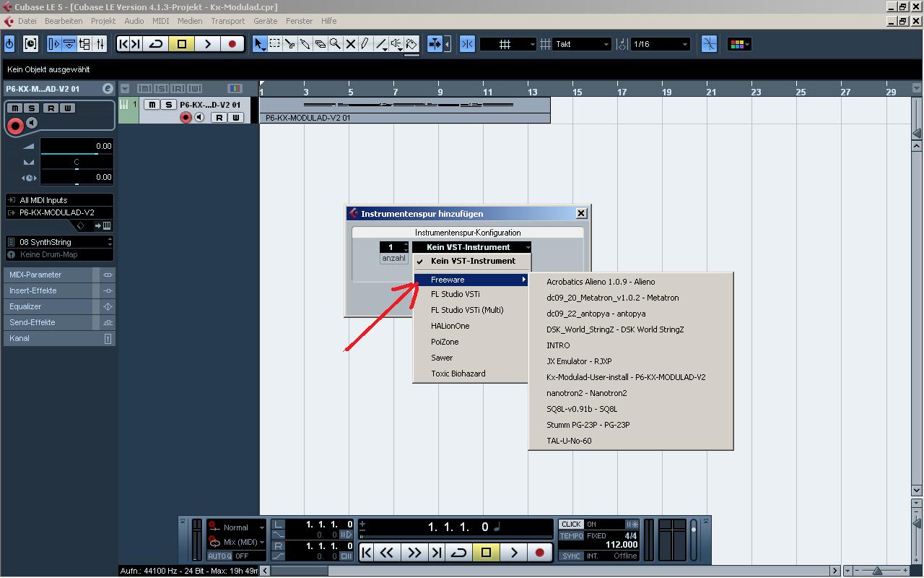This screenshot has height=578, width=924.
Task: Select the Mute X tool
Action: (351, 44)
